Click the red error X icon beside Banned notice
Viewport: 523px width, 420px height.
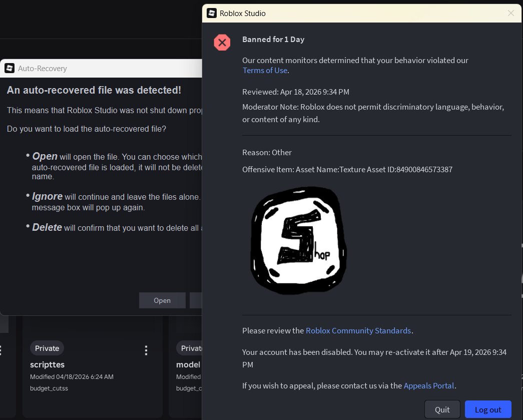(x=222, y=43)
